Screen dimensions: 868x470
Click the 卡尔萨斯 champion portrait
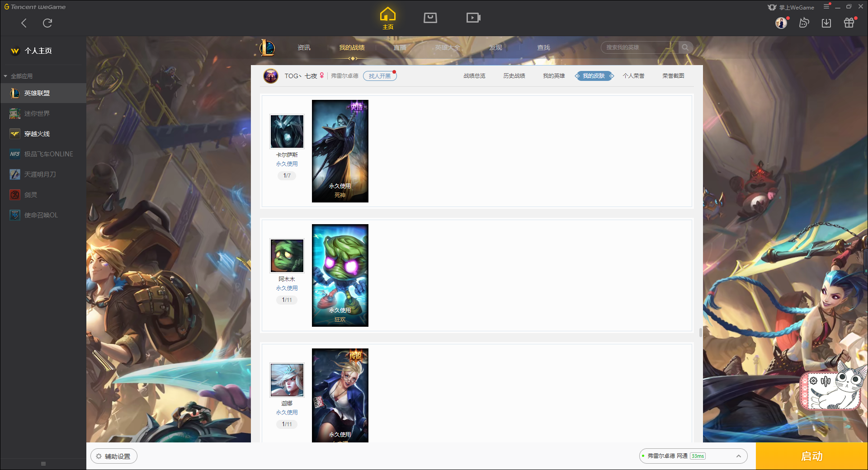tap(287, 131)
